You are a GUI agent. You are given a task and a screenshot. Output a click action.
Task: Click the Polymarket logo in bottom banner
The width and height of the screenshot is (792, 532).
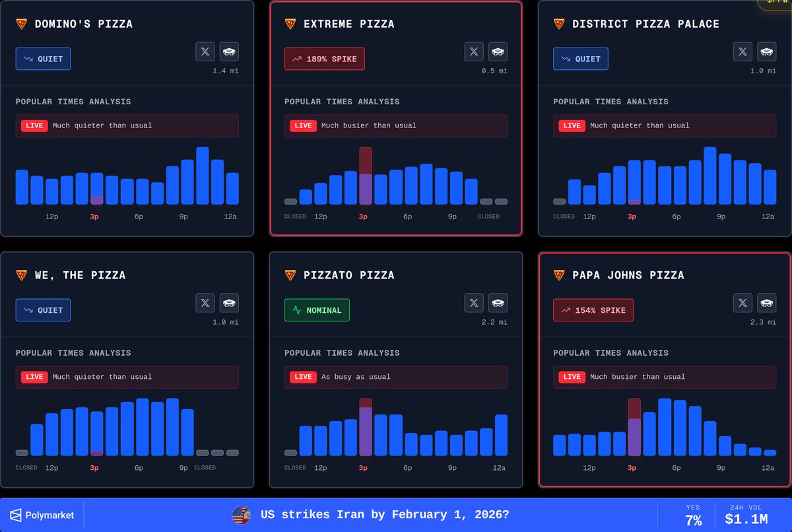42,515
